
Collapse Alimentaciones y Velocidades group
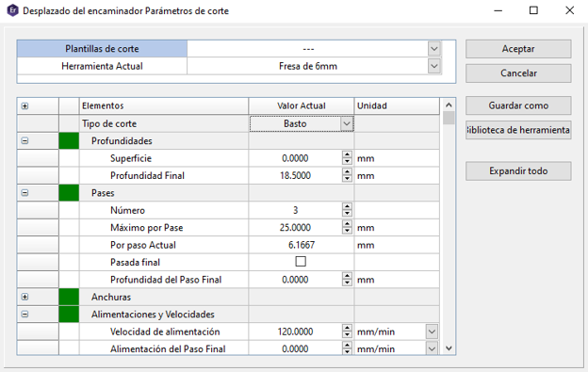point(24,315)
